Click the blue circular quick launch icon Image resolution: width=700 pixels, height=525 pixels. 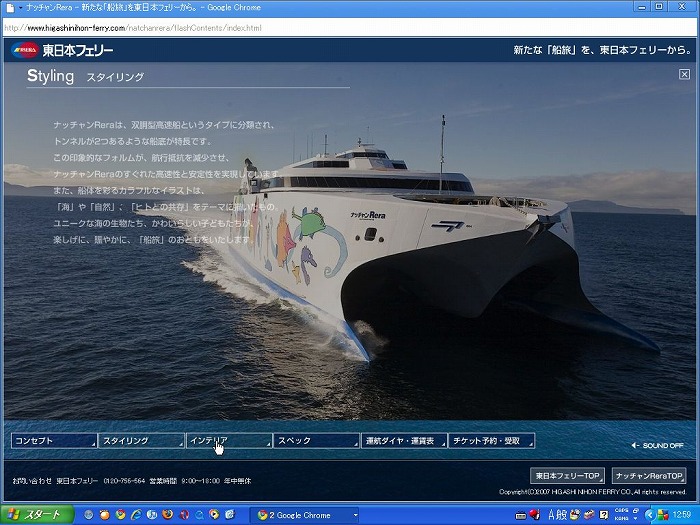152,515
